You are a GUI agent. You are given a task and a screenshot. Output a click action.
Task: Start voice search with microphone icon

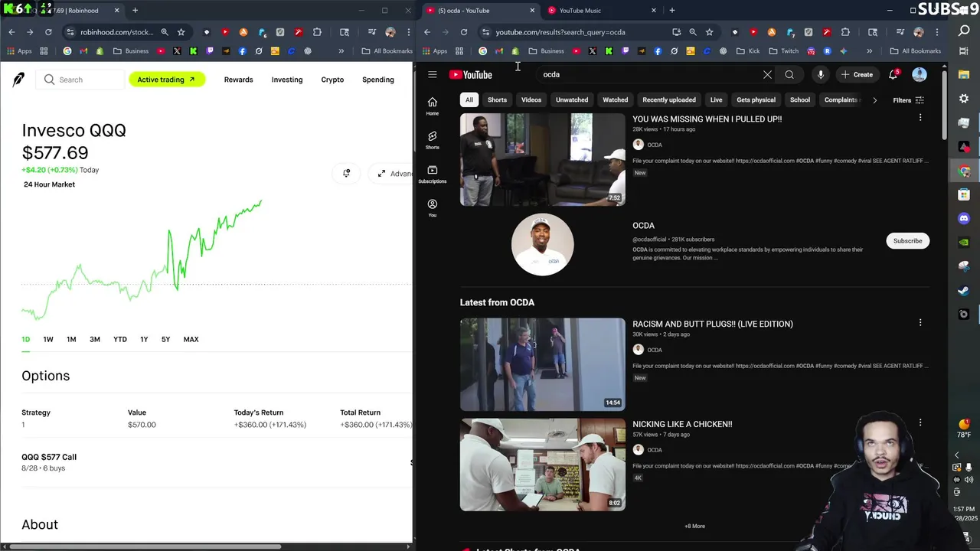(821, 75)
